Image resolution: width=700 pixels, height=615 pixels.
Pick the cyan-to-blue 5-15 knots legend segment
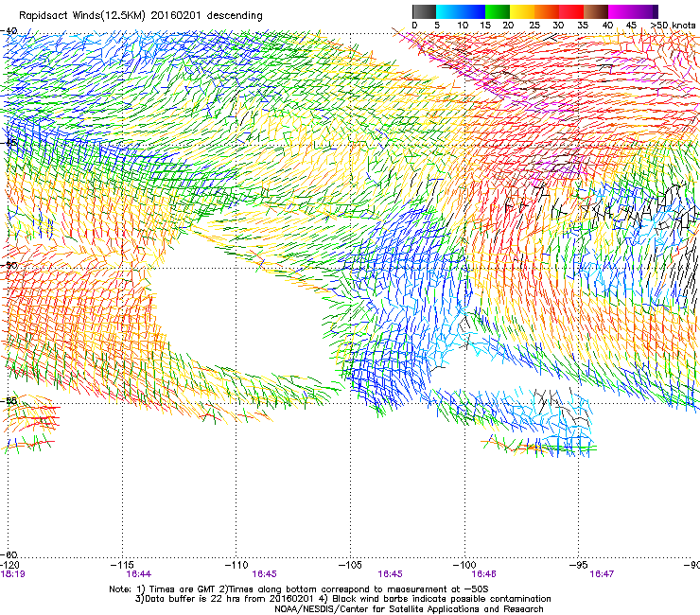[x=461, y=11]
